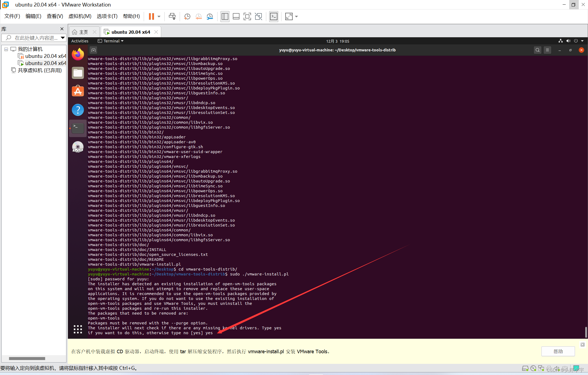
Task: Dismiss the yellow VMware Tools hint bar
Action: click(x=583, y=345)
